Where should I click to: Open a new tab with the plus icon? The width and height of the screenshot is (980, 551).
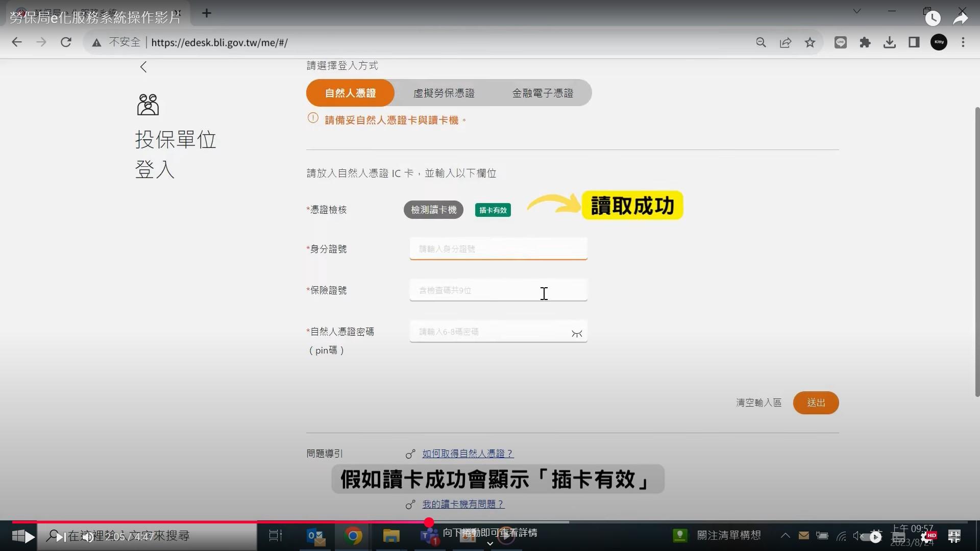coord(207,13)
